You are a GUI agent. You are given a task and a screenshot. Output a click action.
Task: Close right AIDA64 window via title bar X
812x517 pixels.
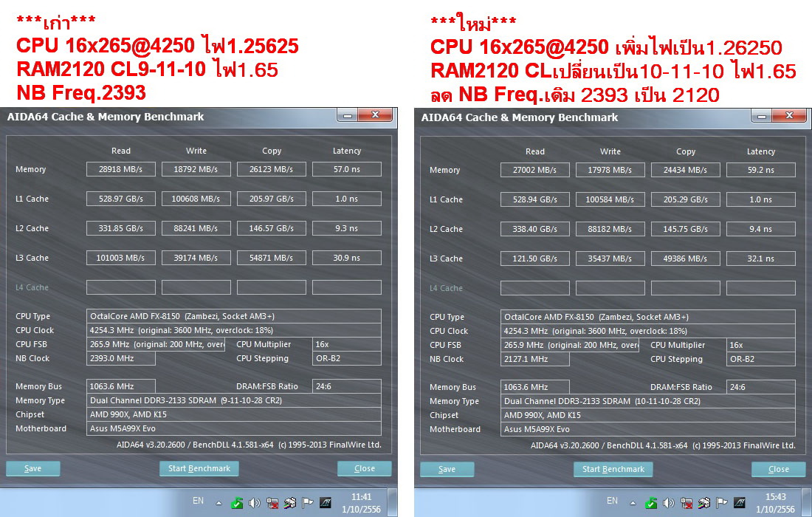(790, 115)
